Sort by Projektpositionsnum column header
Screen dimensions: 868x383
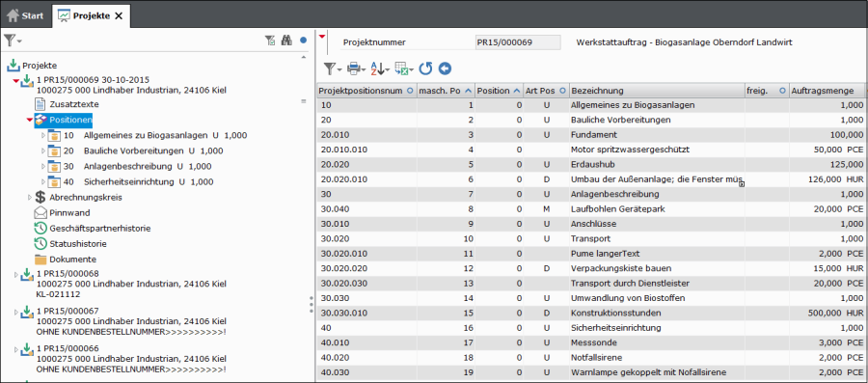tap(366, 91)
